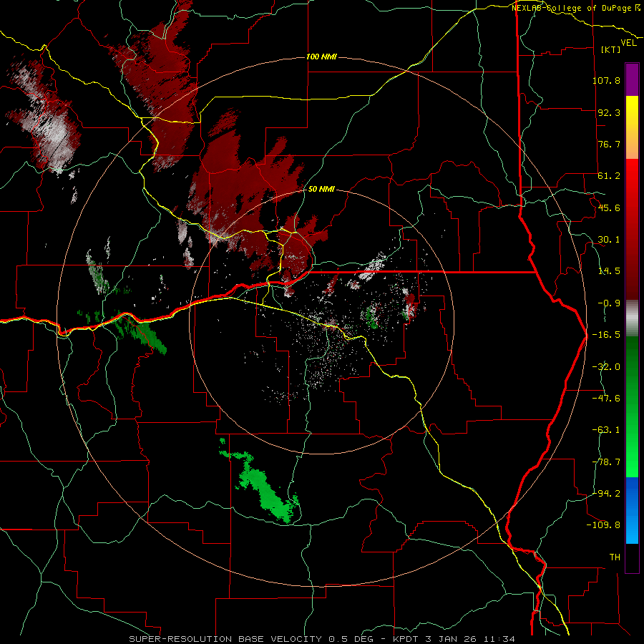Click the 107.8 velocity legend value
Viewport: 644px width, 644px height.
coord(606,80)
